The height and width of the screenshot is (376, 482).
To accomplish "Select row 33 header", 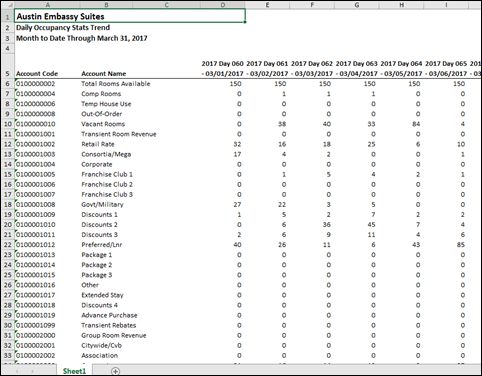I will pyautogui.click(x=7, y=355).
